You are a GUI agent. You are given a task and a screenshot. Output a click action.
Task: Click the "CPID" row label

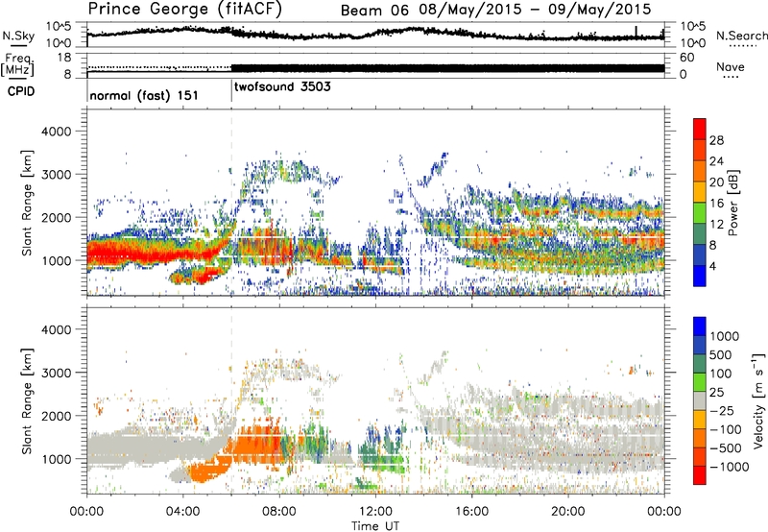20,91
